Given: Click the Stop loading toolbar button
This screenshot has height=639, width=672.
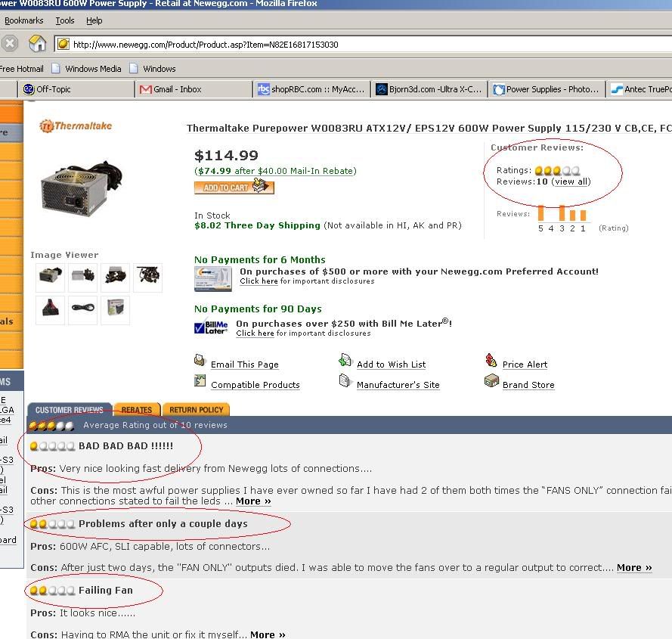Looking at the screenshot, I should [9, 44].
